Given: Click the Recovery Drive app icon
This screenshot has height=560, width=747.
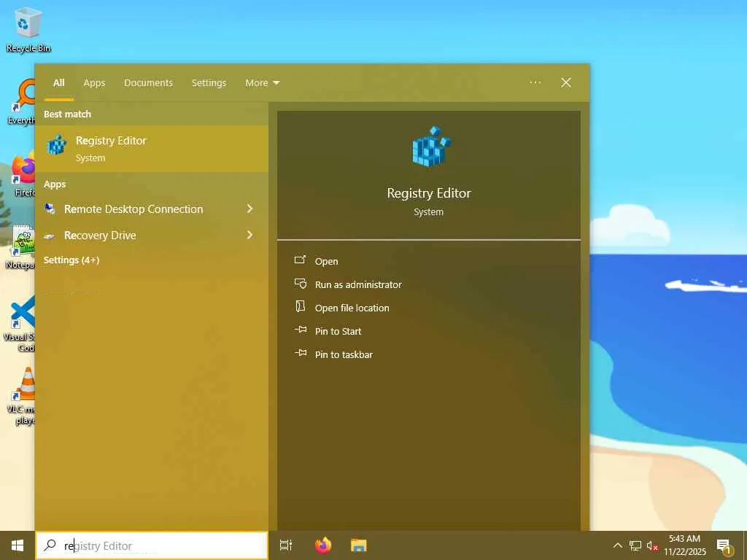Looking at the screenshot, I should pos(49,236).
